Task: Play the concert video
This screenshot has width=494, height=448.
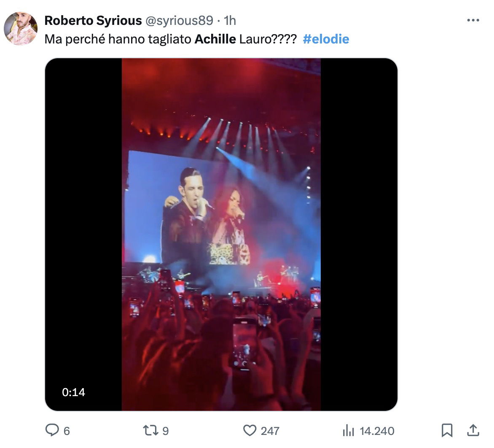Action: [221, 235]
